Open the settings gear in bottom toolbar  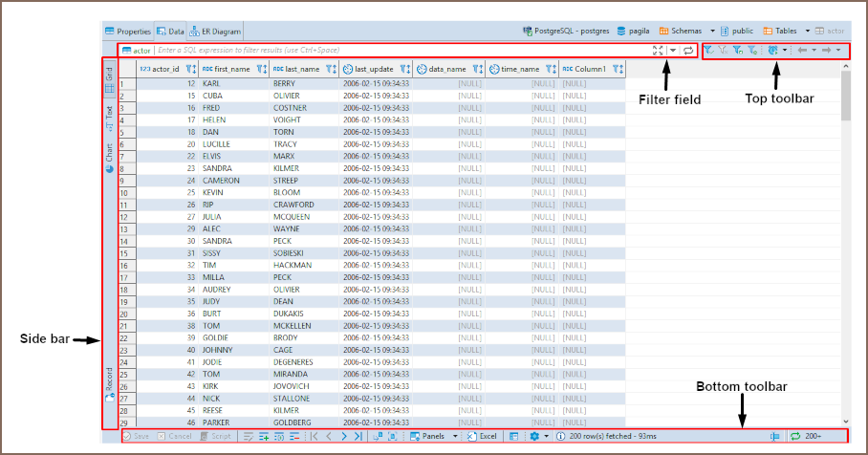pos(534,436)
